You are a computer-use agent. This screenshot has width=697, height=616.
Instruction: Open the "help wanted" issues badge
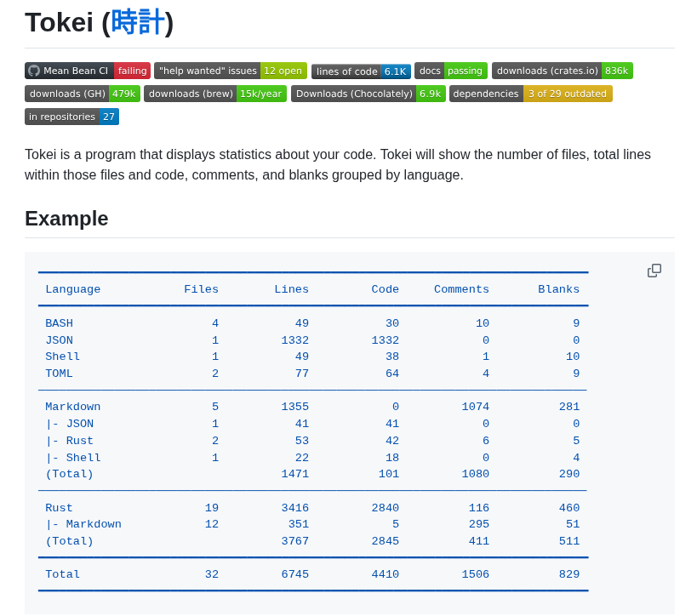coord(231,71)
